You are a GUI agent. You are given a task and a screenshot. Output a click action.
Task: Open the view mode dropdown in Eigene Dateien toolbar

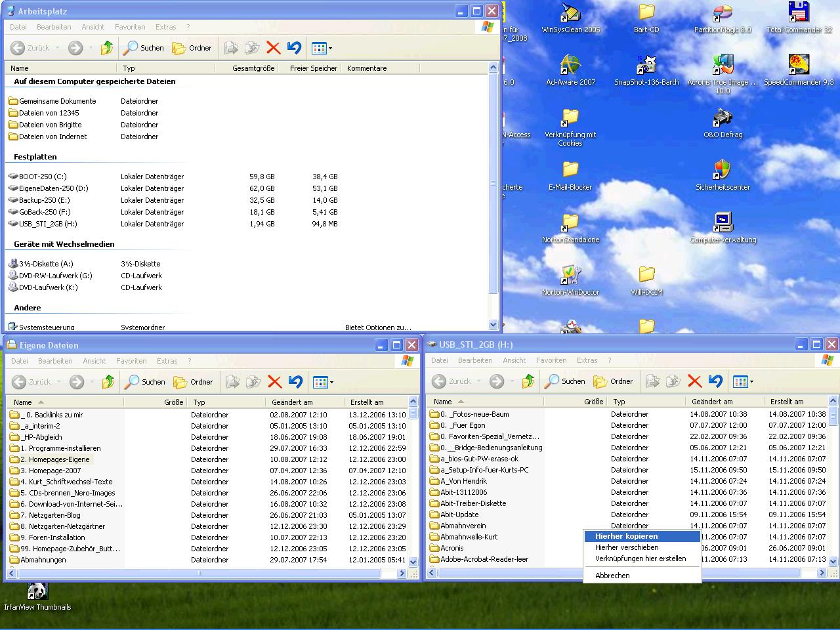click(x=323, y=382)
